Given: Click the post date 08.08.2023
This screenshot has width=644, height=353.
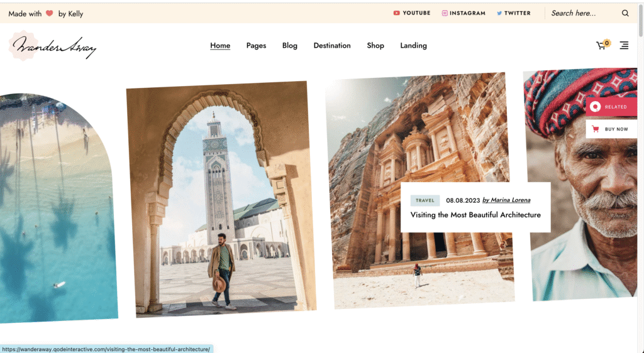Looking at the screenshot, I should click(463, 200).
